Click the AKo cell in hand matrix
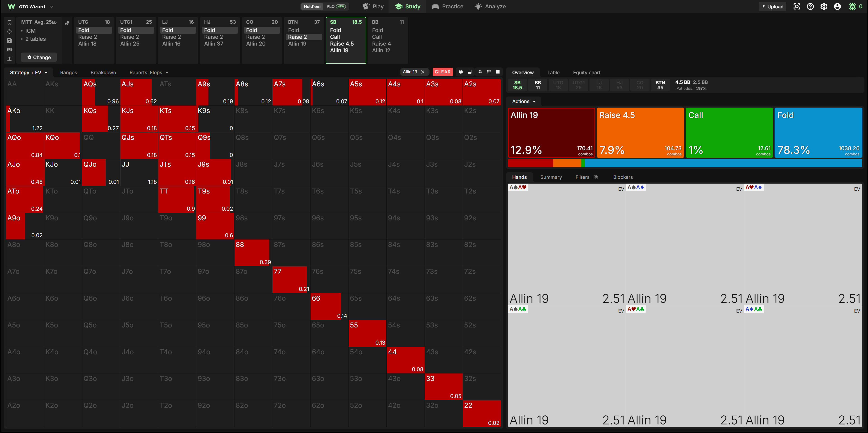This screenshot has width=868, height=433. pos(25,119)
